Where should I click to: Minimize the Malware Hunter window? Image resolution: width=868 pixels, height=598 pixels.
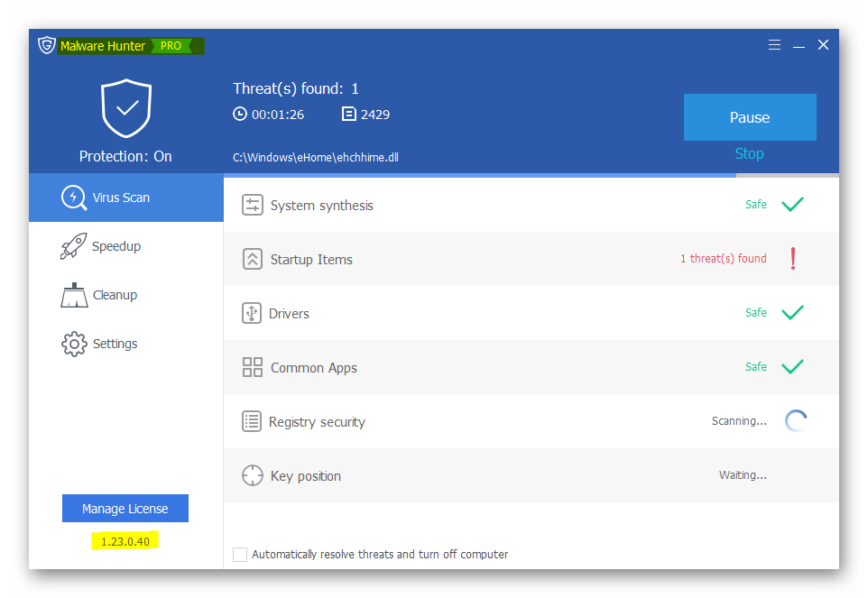799,45
